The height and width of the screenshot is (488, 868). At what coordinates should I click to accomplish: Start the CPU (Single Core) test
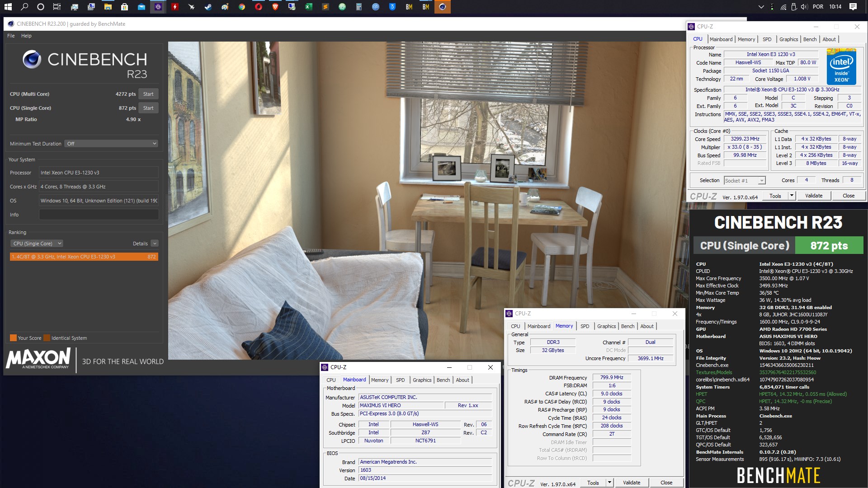click(148, 108)
